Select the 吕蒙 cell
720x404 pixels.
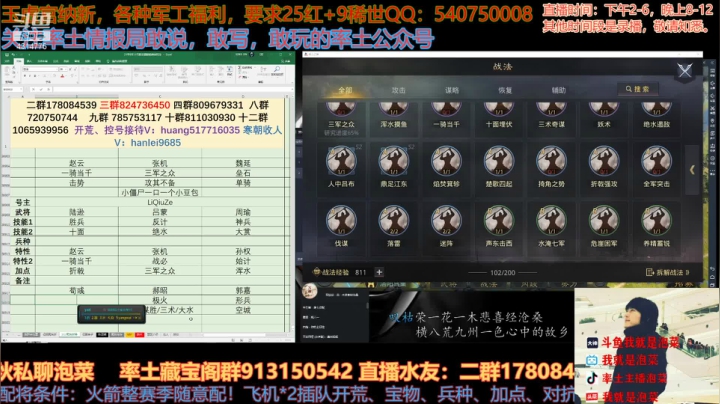(x=160, y=212)
